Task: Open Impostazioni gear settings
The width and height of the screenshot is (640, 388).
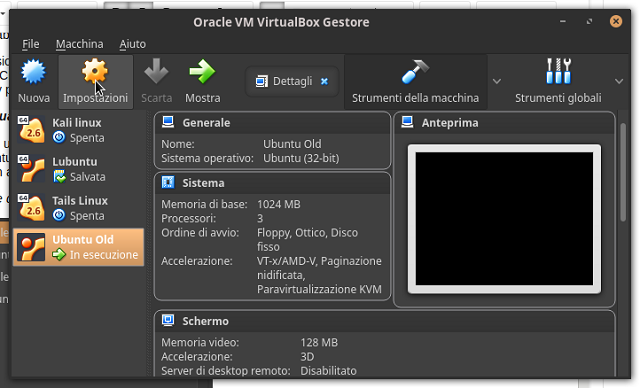Action: pos(95,72)
